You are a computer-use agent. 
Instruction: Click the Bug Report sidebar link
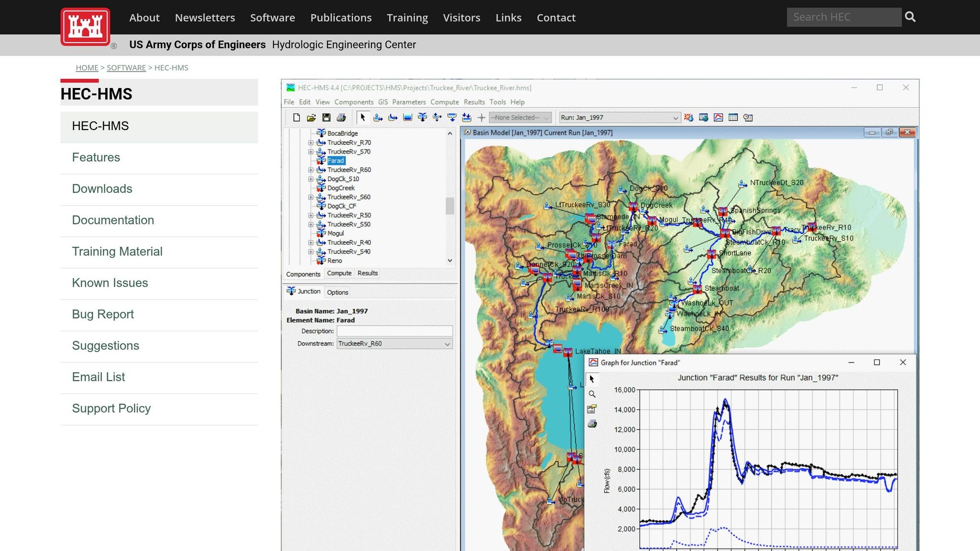pyautogui.click(x=103, y=314)
